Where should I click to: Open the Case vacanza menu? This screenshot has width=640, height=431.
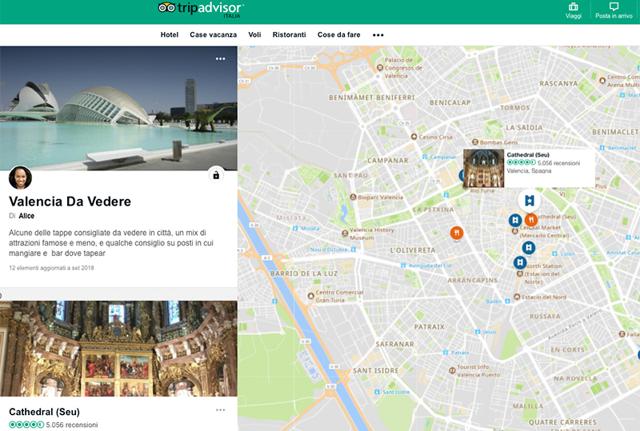(213, 35)
